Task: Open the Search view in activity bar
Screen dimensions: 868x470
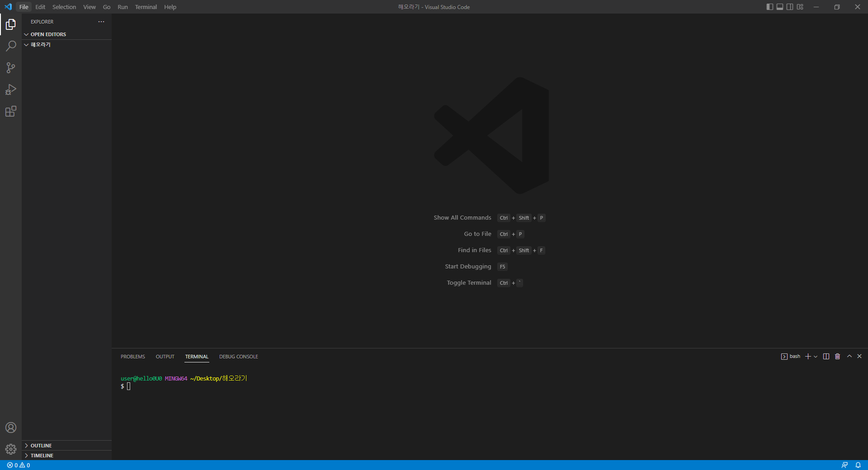Action: (11, 46)
